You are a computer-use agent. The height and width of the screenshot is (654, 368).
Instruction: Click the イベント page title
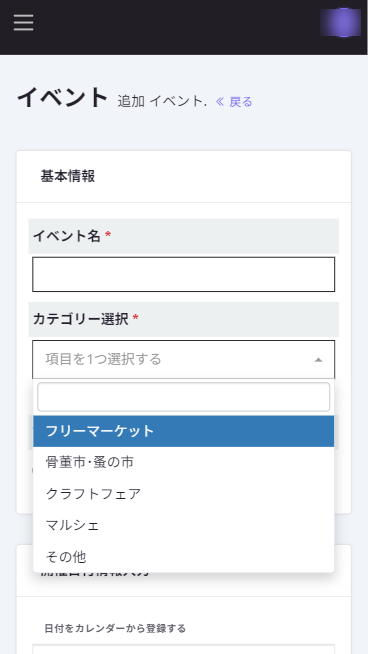[x=63, y=98]
